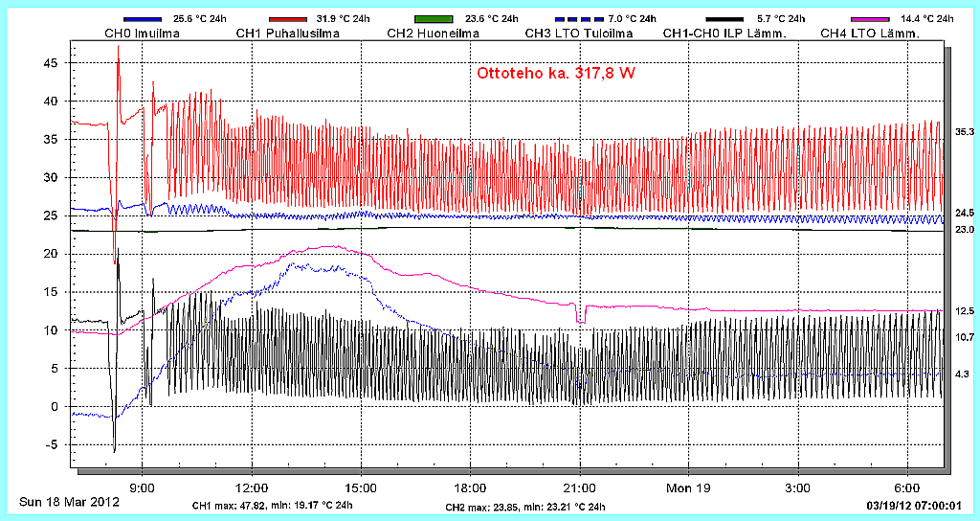Click the 'Mon 19' time axis label

tap(689, 487)
